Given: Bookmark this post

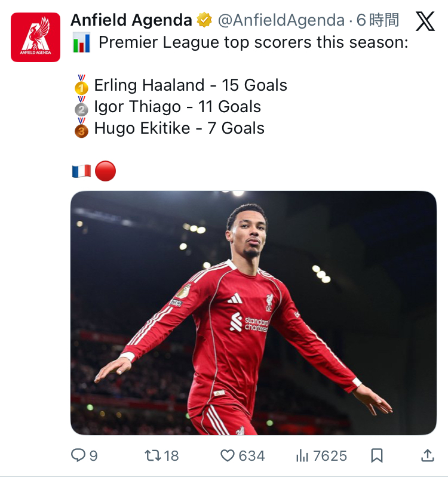Looking at the screenshot, I should (377, 455).
